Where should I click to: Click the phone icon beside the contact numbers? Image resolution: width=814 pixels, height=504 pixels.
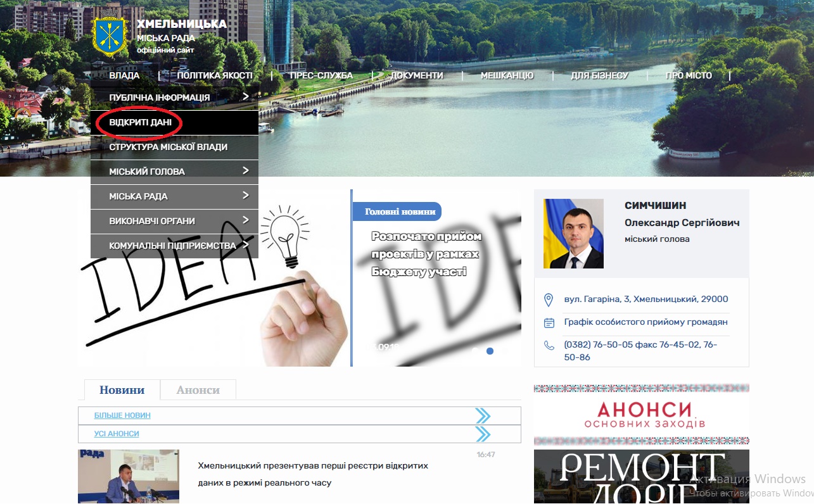[549, 346]
